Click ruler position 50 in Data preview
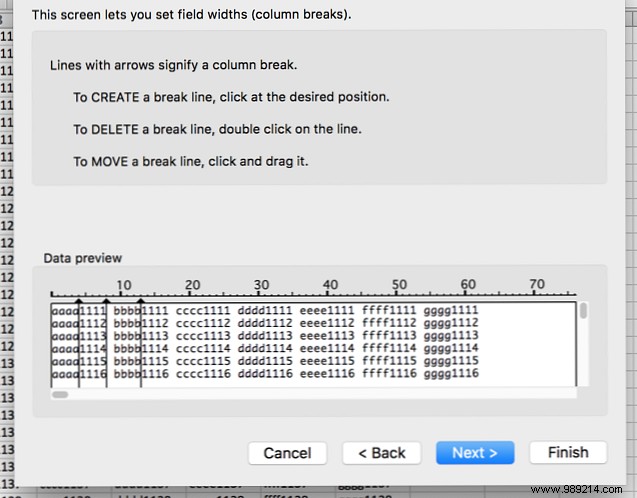Screen dimensions: 637x498 (x=400, y=286)
